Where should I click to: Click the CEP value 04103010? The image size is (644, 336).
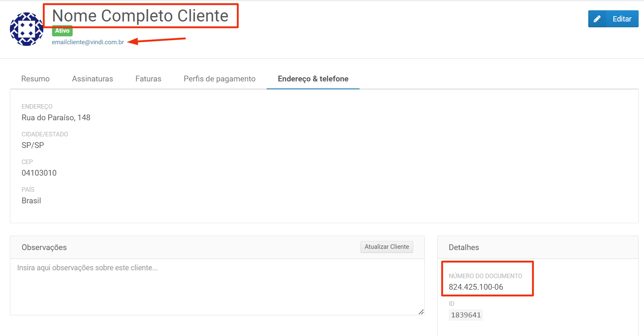[39, 173]
